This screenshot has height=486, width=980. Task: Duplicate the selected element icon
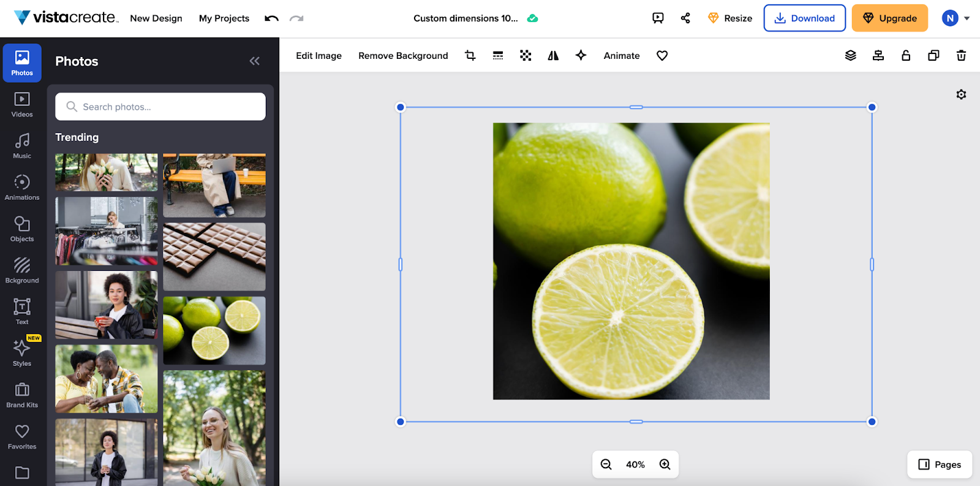933,56
